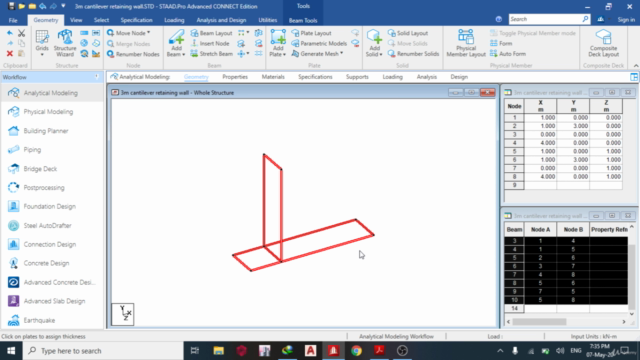Click the Cut scissors icon
This screenshot has width=640, height=360.
point(22,33)
